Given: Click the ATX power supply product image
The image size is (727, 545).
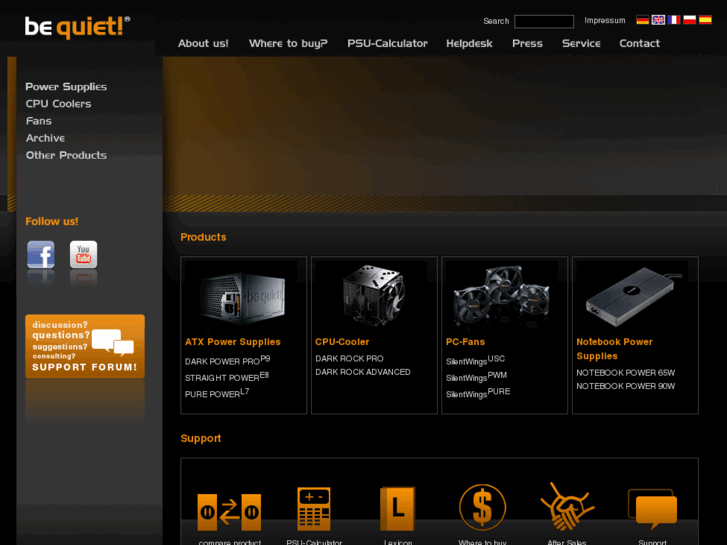Looking at the screenshot, I should pos(243,296).
